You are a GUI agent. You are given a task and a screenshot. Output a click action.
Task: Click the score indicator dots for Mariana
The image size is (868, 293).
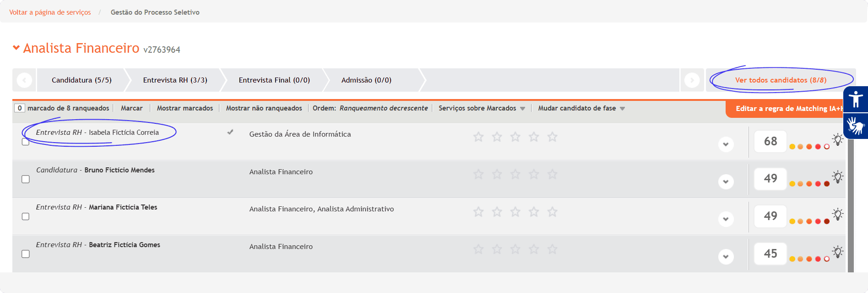click(809, 221)
